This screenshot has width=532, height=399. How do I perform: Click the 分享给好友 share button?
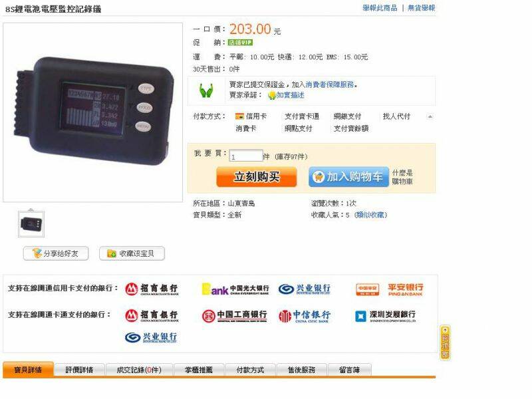point(56,253)
